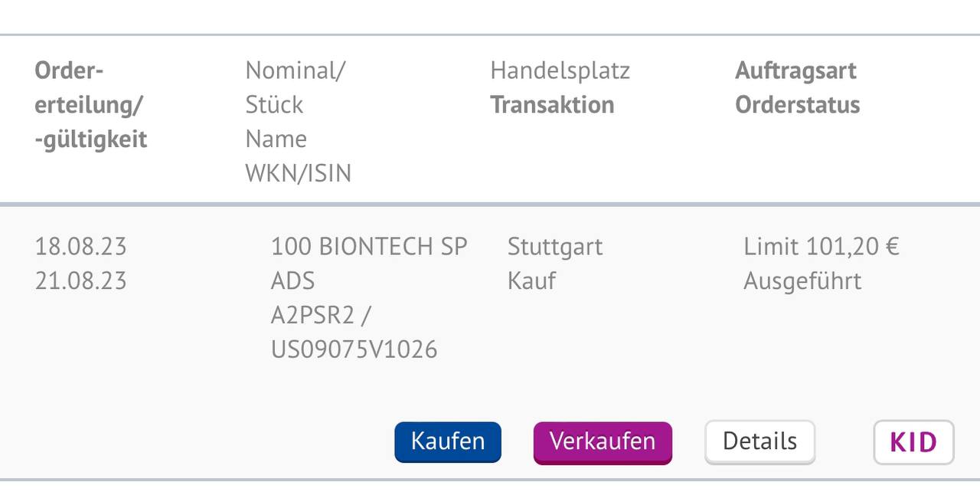Click the Kauf transaction label
980x495 pixels.
530,280
